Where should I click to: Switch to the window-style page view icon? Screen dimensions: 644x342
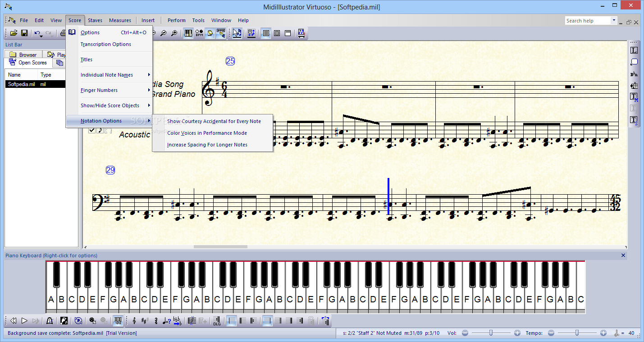point(288,33)
